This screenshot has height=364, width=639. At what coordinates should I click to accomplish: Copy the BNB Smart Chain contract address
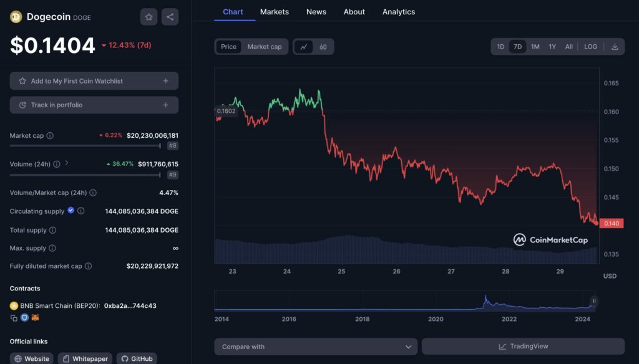click(13, 318)
